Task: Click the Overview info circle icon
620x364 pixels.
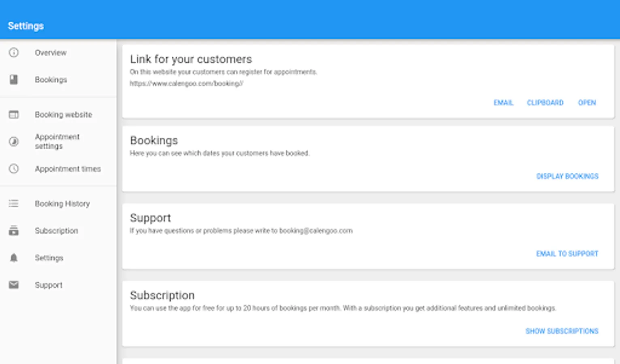Action: (14, 53)
